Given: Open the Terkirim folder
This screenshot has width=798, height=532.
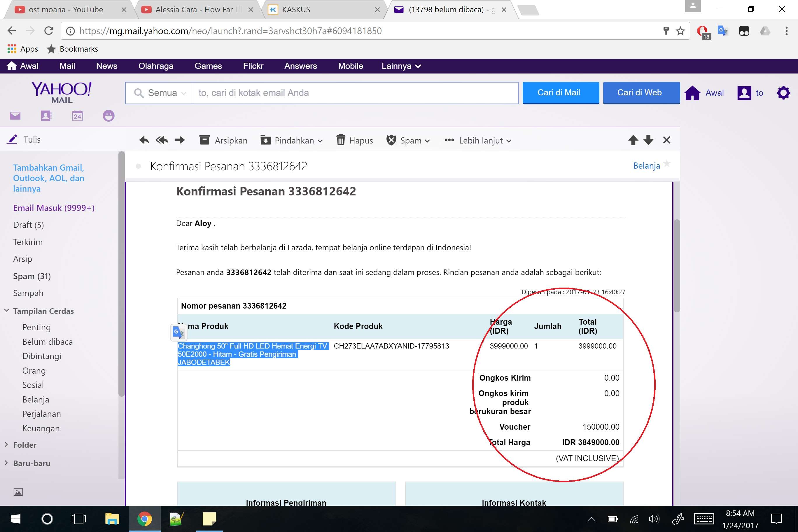Looking at the screenshot, I should click(28, 242).
